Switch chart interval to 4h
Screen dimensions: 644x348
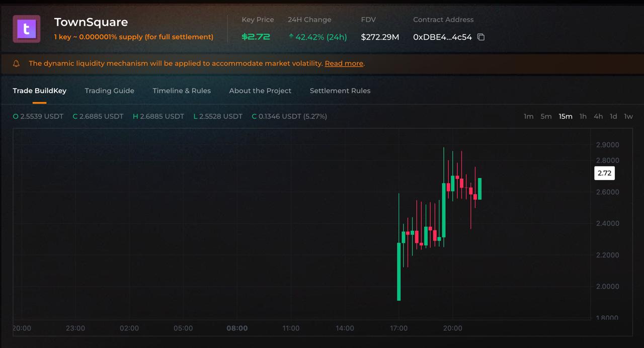coord(598,116)
